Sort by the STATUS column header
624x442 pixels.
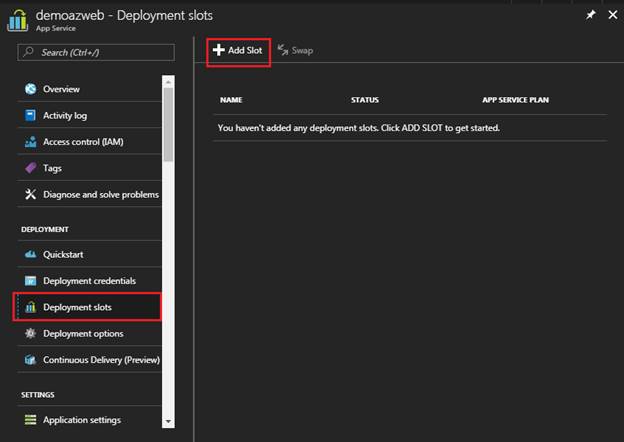pyautogui.click(x=366, y=100)
